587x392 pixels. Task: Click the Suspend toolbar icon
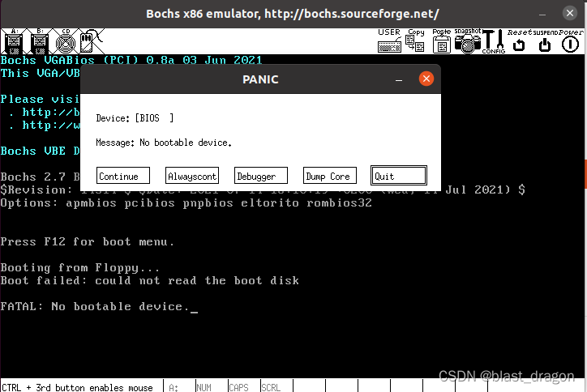point(545,41)
